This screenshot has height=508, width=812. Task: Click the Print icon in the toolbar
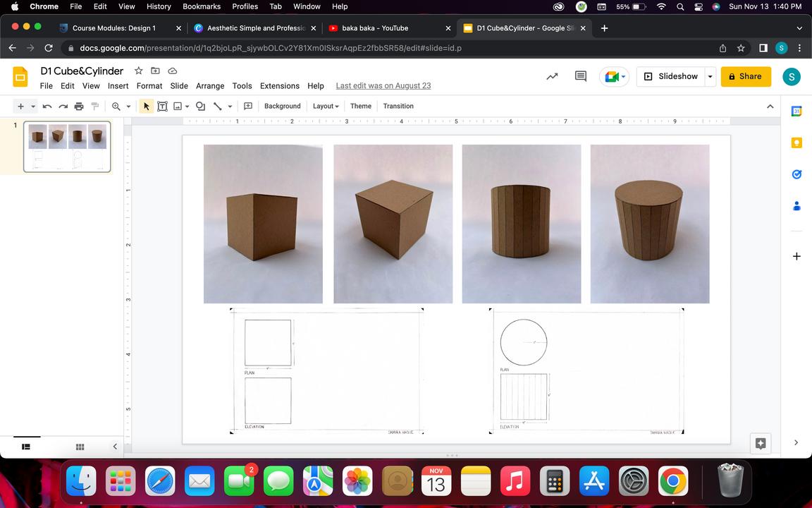pyautogui.click(x=79, y=107)
